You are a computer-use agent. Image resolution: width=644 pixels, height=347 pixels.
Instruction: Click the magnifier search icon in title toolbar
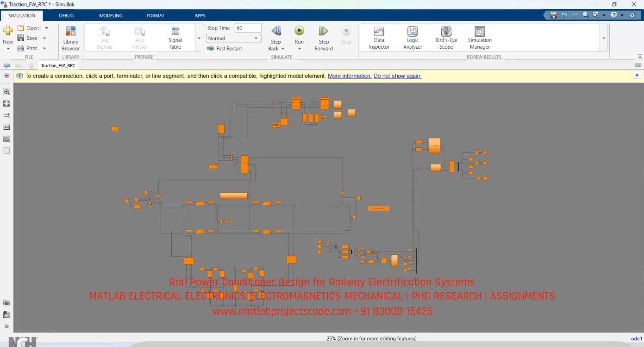586,15
